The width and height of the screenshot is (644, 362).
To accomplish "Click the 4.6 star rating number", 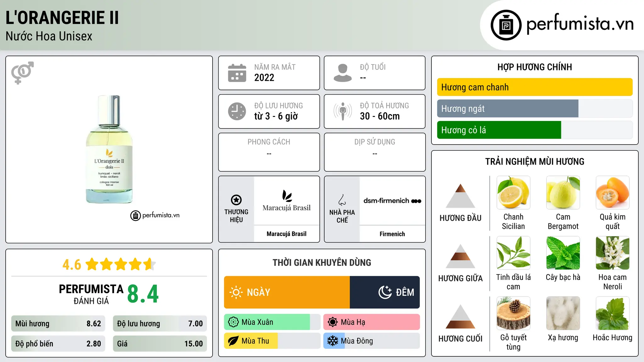I will [72, 265].
